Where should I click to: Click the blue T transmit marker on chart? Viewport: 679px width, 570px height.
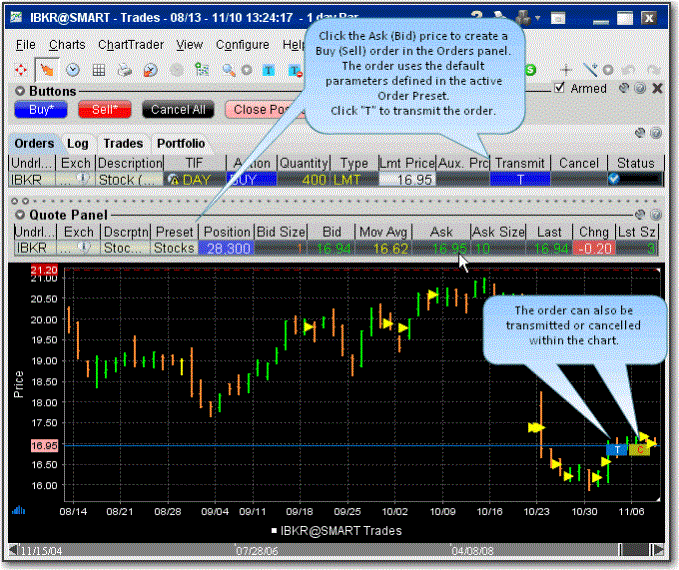click(617, 449)
